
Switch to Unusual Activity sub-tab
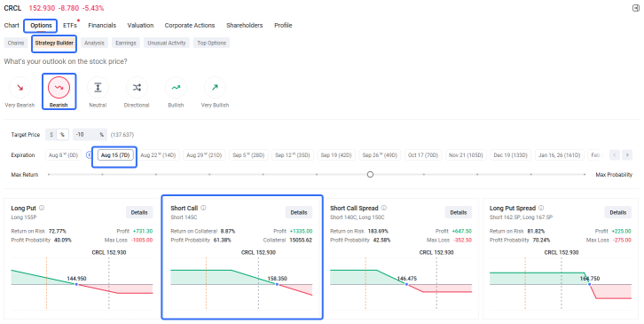point(167,43)
